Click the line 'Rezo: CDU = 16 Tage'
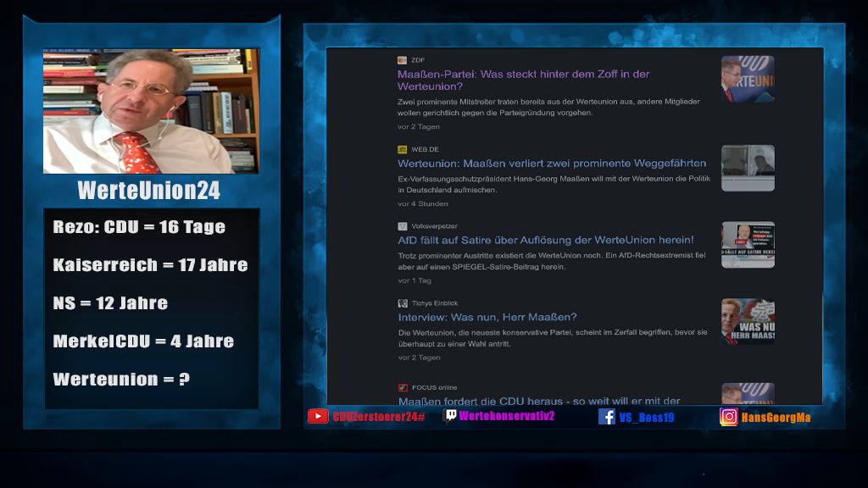This screenshot has width=868, height=488. (139, 227)
